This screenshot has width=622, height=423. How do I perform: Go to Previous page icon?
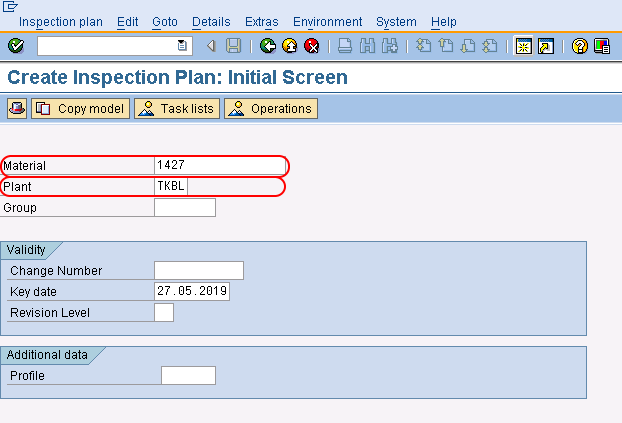tap(446, 46)
